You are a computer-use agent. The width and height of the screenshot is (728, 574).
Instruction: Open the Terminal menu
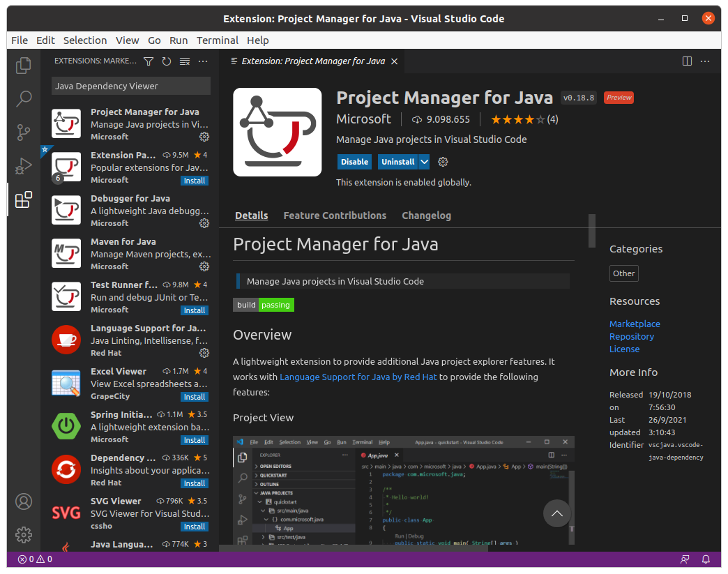coord(218,40)
